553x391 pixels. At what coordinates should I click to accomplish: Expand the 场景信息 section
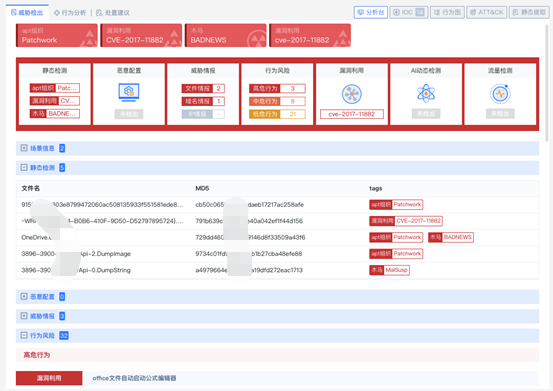point(24,148)
